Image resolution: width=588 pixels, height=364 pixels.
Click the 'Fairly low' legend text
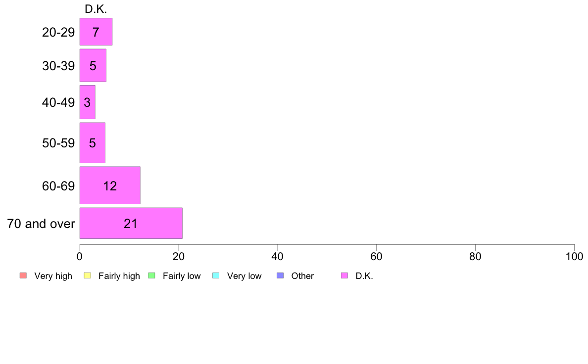tap(182, 276)
